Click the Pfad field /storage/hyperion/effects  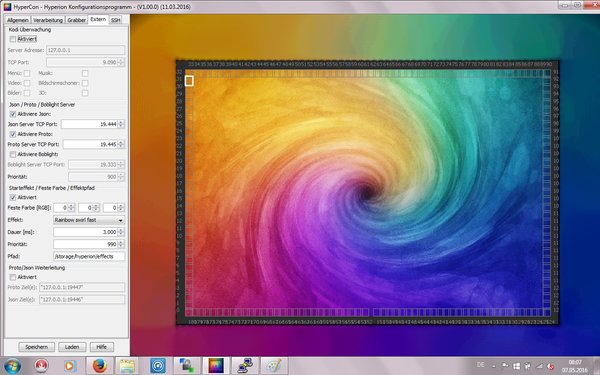[x=89, y=256]
